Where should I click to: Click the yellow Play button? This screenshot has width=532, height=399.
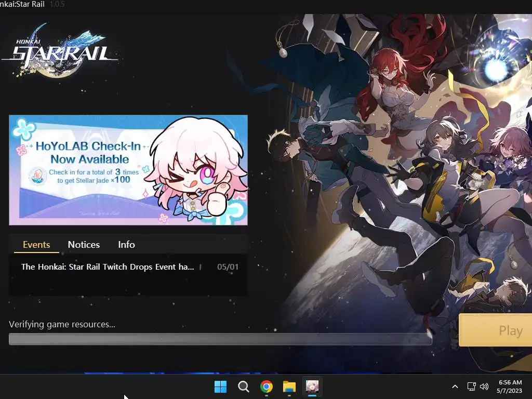[495, 330]
